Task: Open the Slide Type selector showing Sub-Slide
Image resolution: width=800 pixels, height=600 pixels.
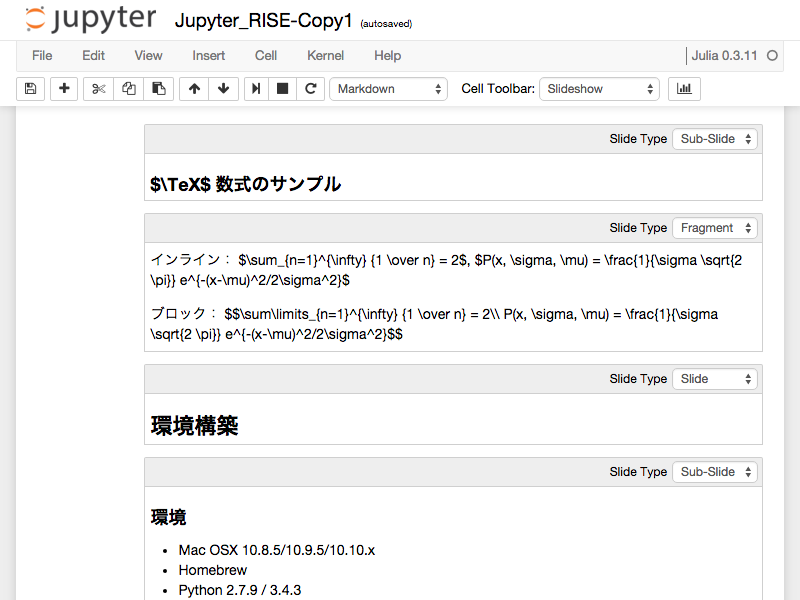Action: [714, 139]
